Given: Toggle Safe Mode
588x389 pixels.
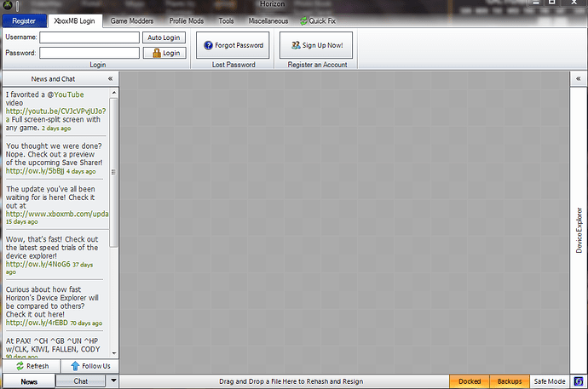Looking at the screenshot, I should point(549,381).
